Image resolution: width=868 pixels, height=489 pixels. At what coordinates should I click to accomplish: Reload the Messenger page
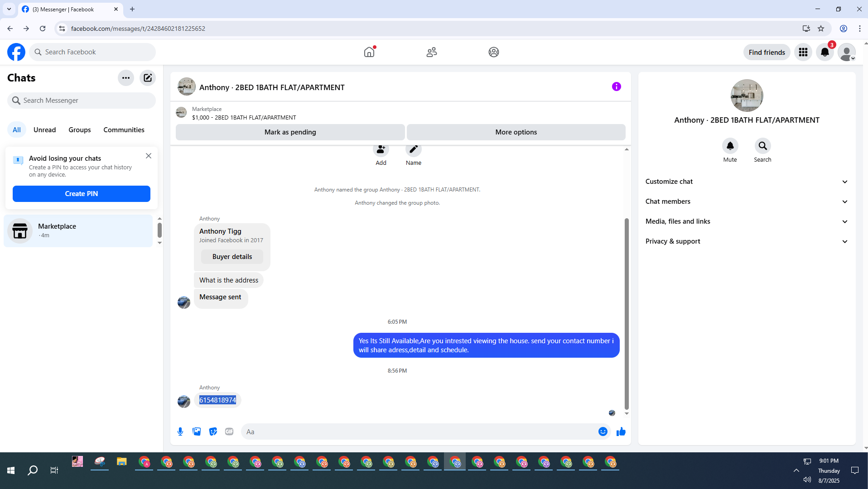[43, 29]
